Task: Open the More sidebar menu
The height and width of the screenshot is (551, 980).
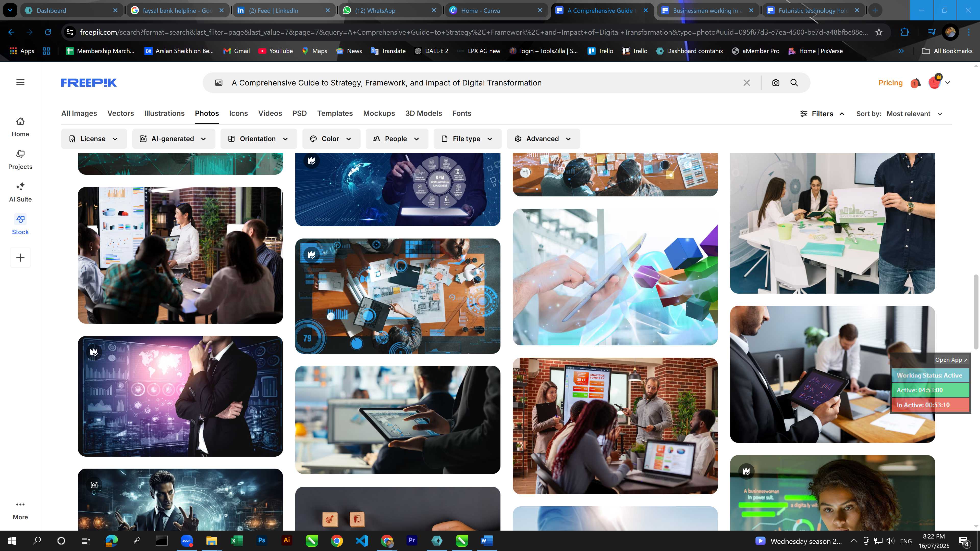Action: (x=20, y=510)
